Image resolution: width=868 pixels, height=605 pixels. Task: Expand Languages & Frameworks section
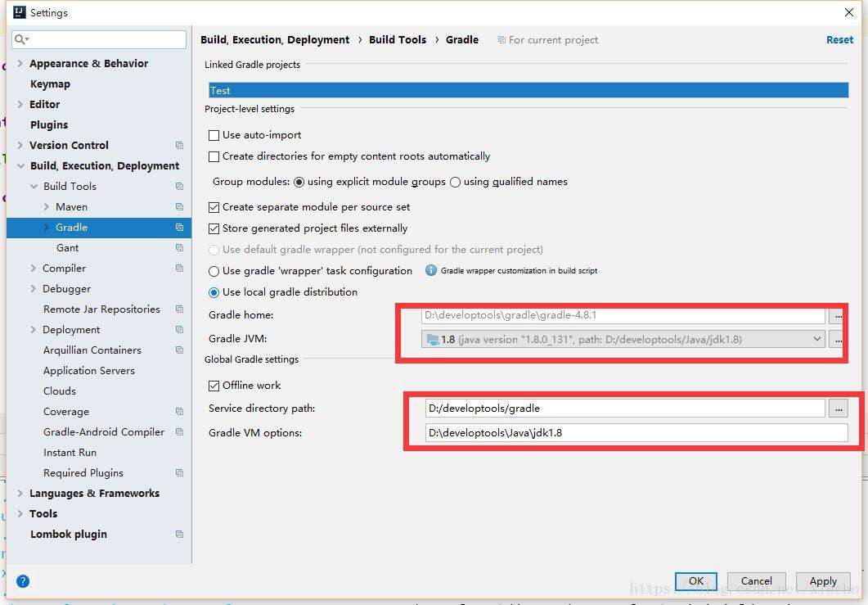click(20, 493)
